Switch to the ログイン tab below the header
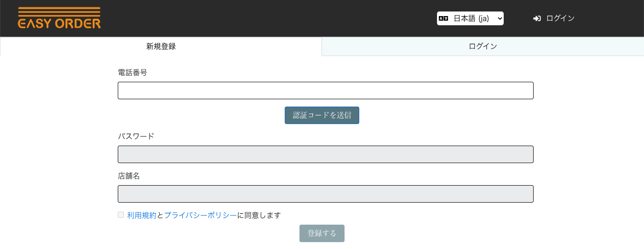 point(483,46)
